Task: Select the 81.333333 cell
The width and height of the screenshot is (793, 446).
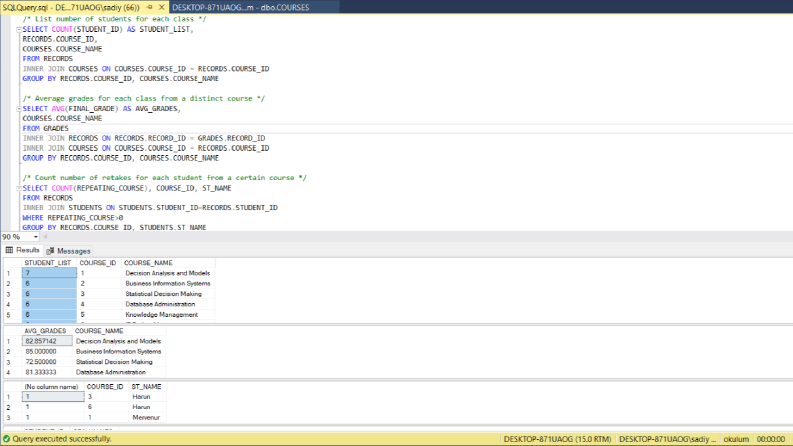Action: coord(48,372)
